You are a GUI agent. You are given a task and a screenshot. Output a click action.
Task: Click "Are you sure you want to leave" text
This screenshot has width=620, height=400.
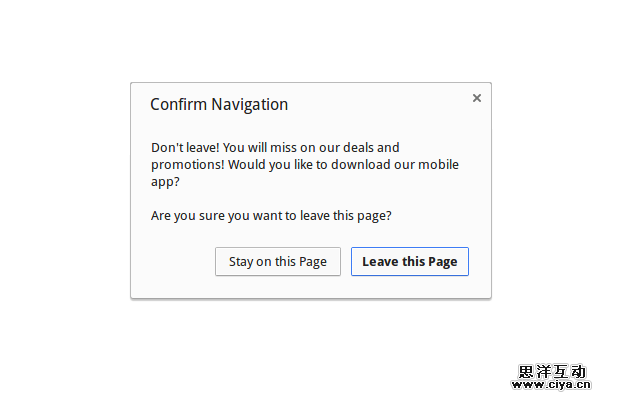pyautogui.click(x=271, y=215)
